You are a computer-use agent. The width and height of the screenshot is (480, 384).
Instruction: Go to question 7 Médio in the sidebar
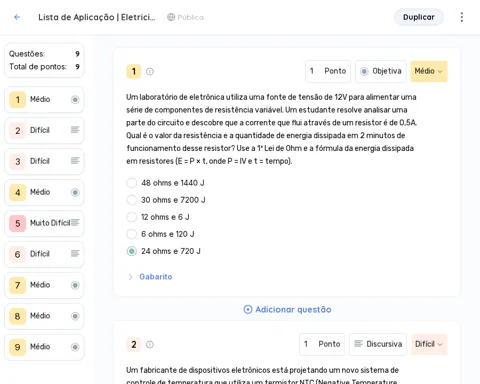(x=44, y=285)
